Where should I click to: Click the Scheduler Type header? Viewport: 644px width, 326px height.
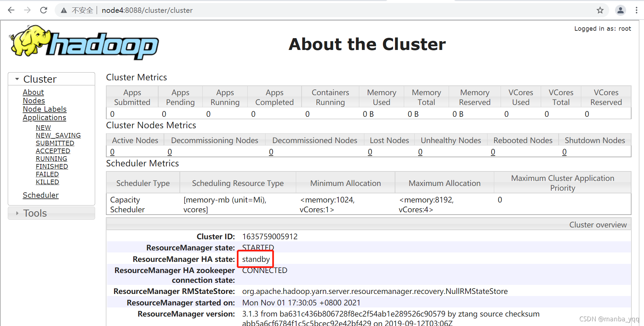143,183
